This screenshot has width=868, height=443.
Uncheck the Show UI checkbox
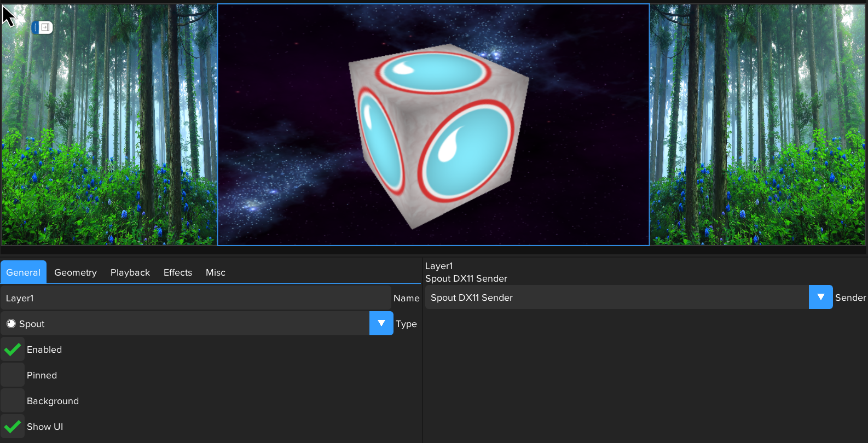[13, 427]
